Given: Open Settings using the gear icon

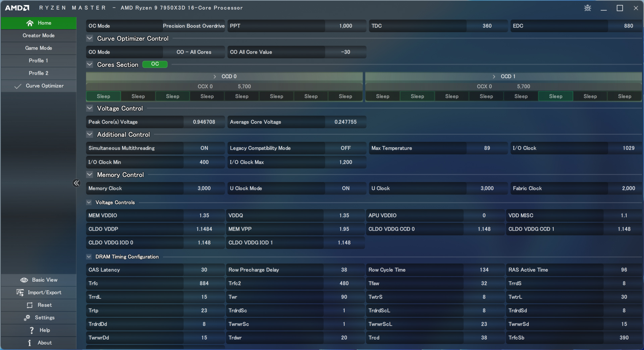Looking at the screenshot, I should [27, 318].
